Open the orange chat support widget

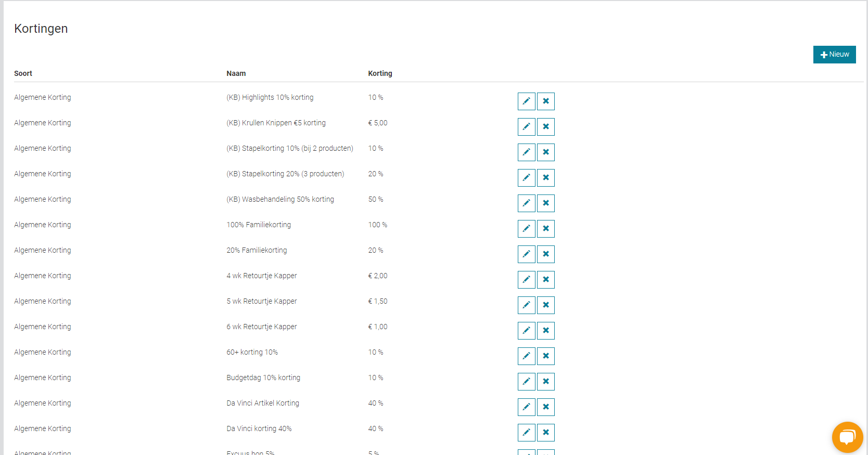(x=847, y=437)
